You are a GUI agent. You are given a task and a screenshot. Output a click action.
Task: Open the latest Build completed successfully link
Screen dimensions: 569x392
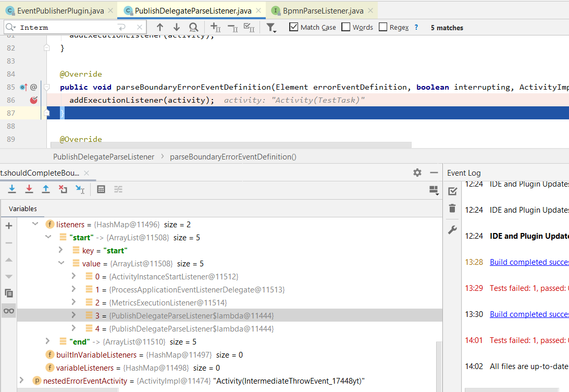tap(528, 314)
